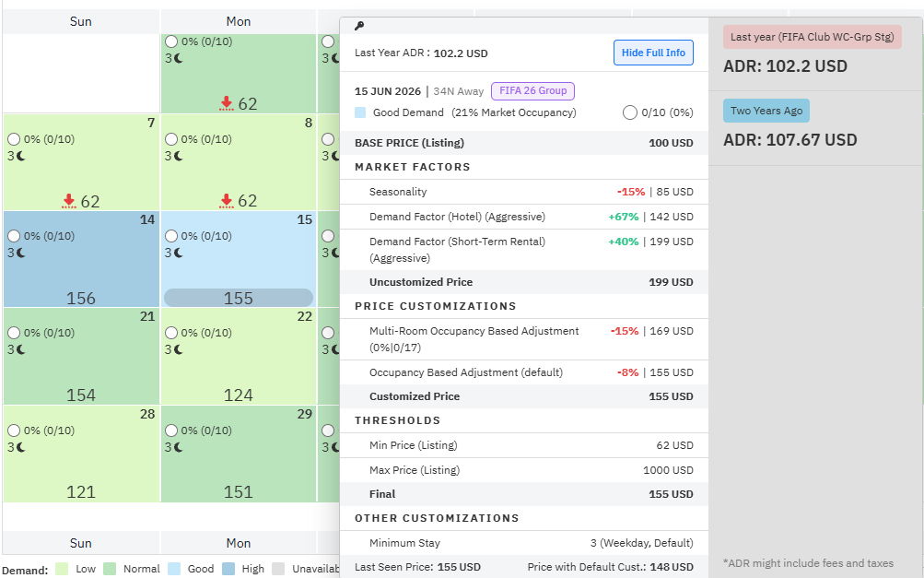Click red min-price arrow in top Monday cell
The height and width of the screenshot is (578, 924).
[x=227, y=104]
